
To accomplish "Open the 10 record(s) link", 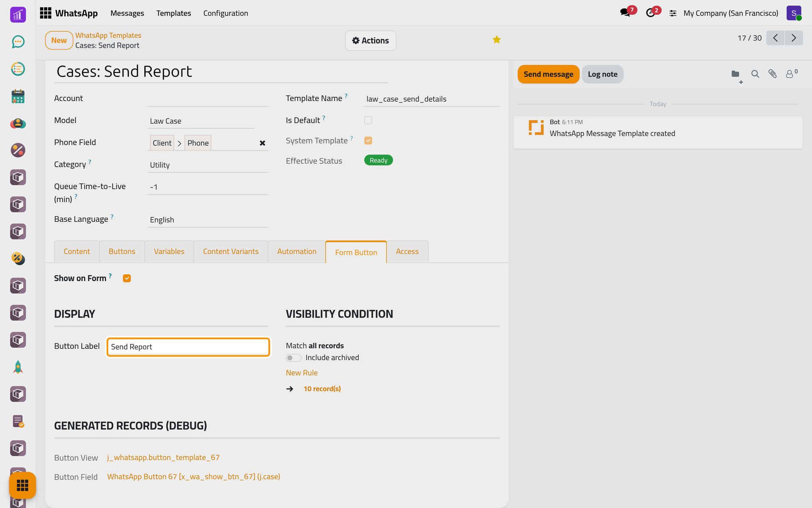I will pos(322,389).
